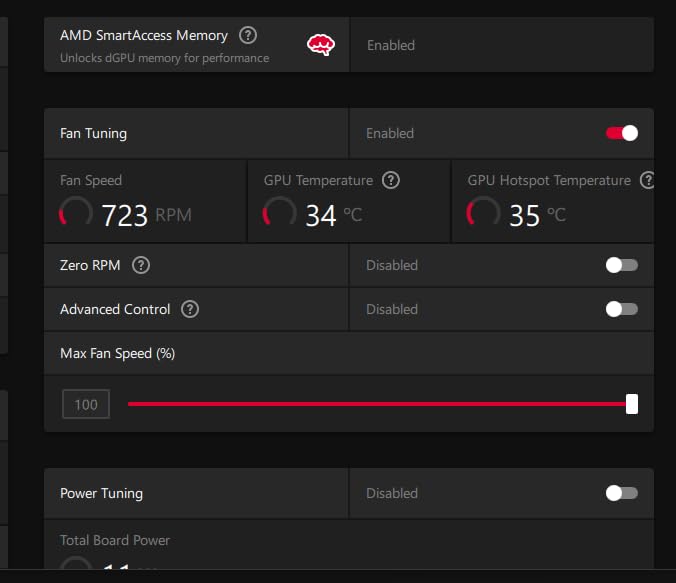Click the Power Tuning heading

coord(101,493)
